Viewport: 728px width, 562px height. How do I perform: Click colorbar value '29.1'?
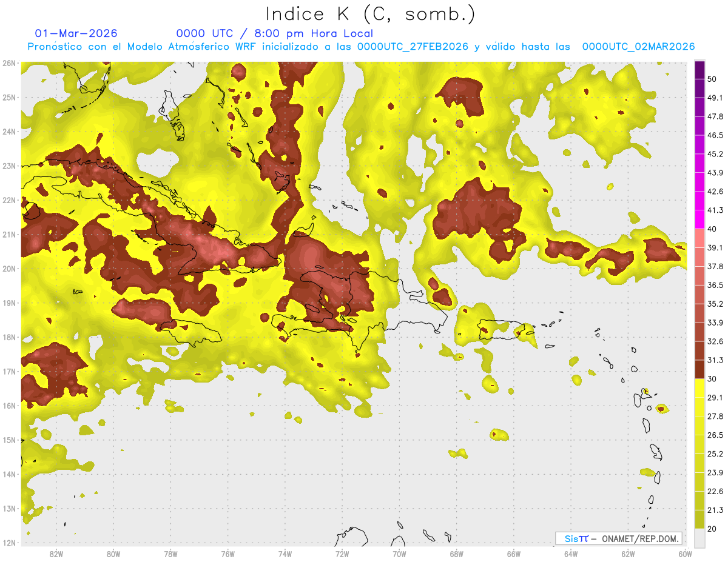[715, 398]
